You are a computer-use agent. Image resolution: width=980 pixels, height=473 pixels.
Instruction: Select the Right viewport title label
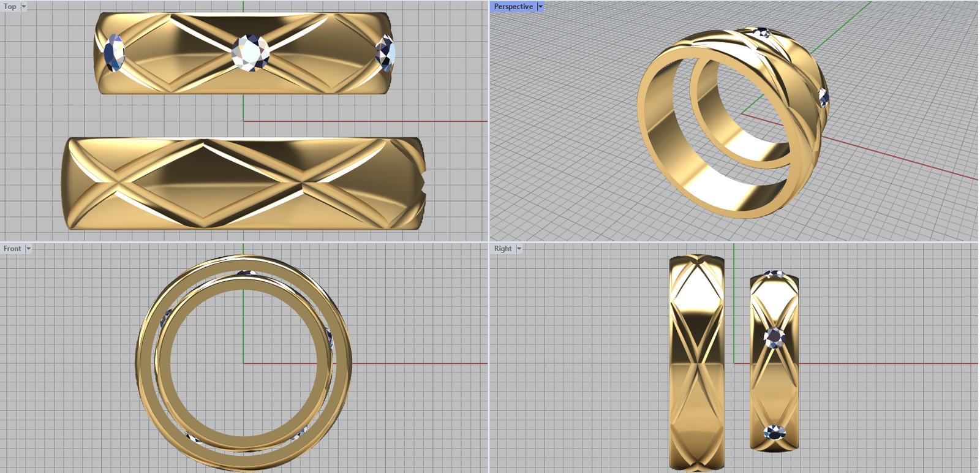(x=503, y=249)
